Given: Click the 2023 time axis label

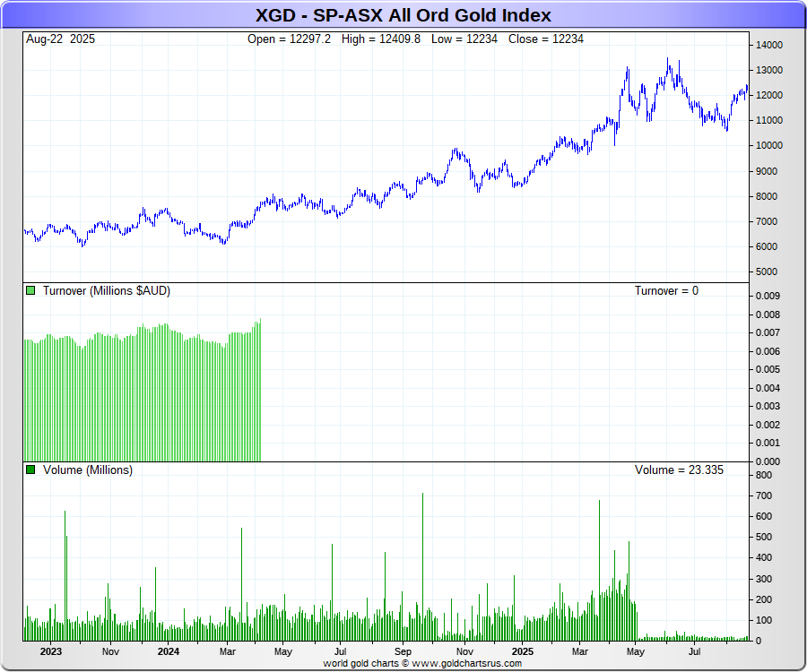Looking at the screenshot, I should click(x=50, y=651).
